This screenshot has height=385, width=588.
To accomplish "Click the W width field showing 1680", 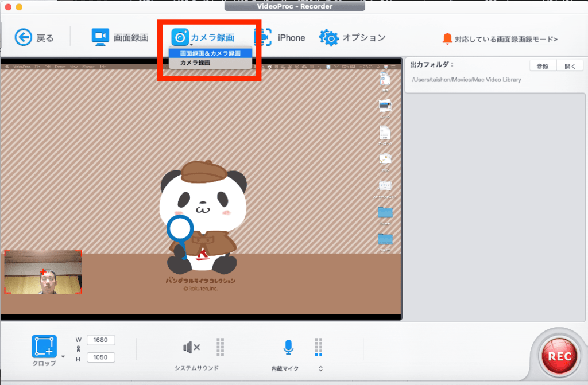I will (x=100, y=340).
